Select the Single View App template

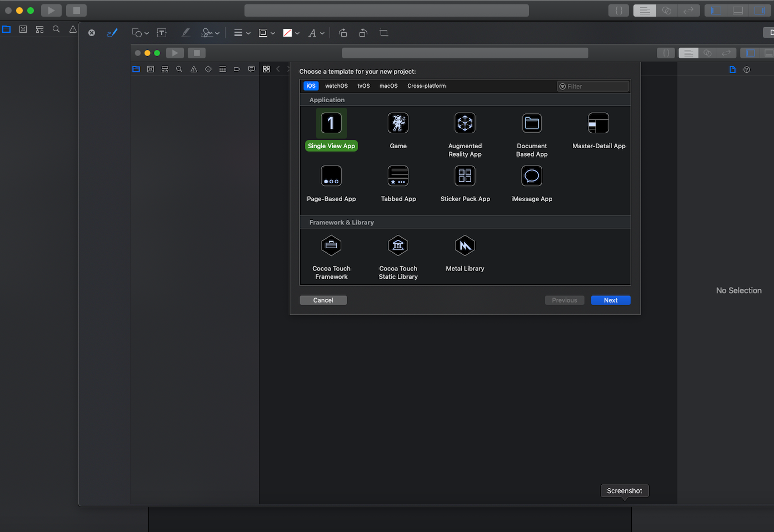pos(331,130)
